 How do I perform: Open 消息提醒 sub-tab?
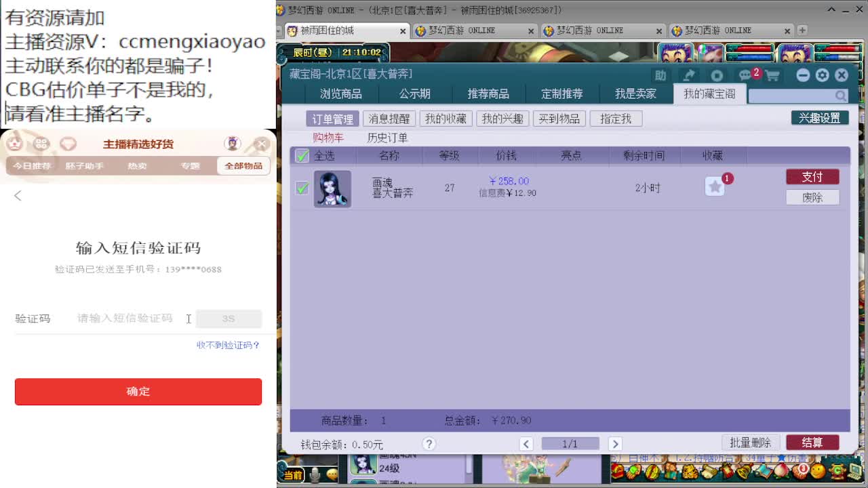(x=389, y=119)
